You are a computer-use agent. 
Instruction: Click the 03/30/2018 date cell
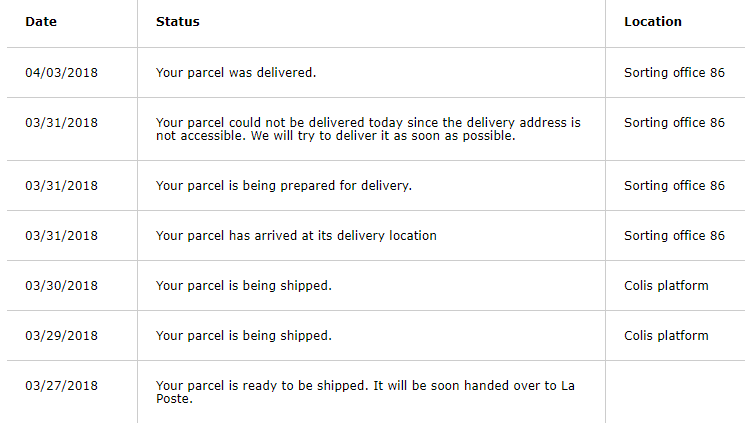click(x=61, y=286)
